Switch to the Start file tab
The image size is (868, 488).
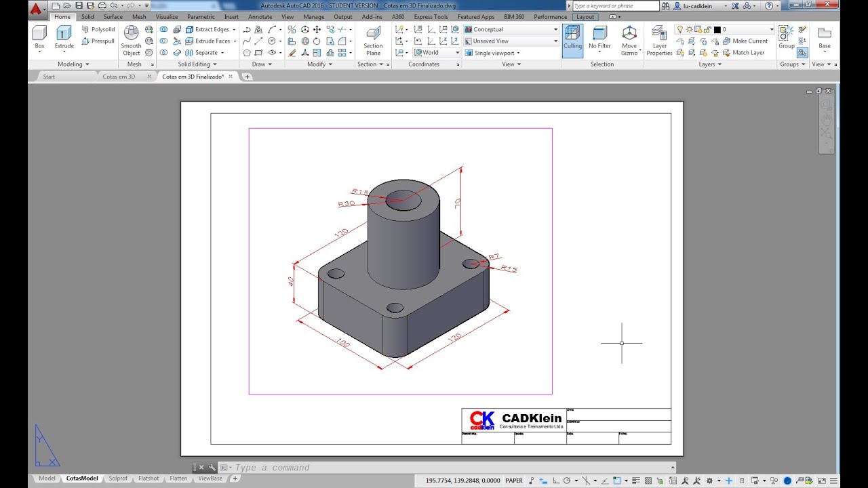tap(50, 77)
